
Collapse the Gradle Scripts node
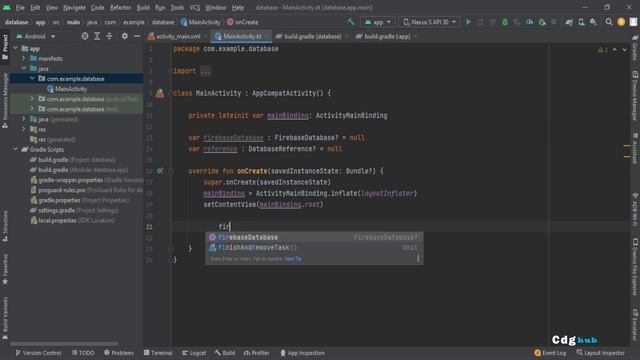click(x=16, y=149)
